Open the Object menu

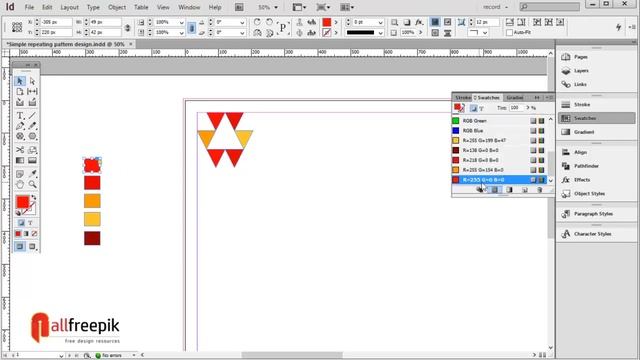(117, 7)
